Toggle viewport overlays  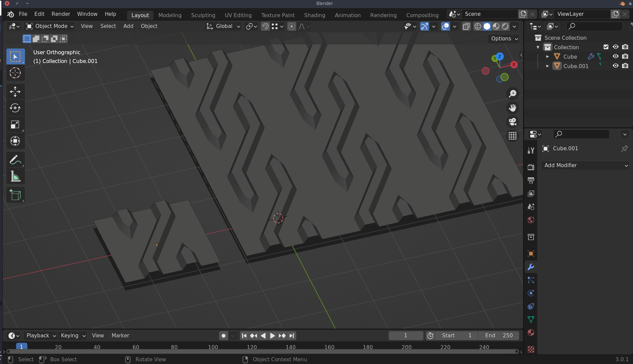(x=445, y=26)
